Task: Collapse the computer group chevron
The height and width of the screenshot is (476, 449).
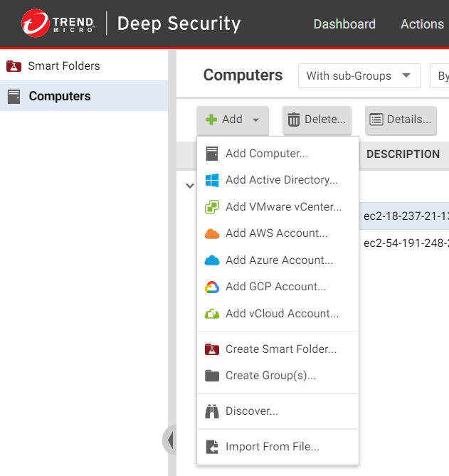Action: coord(189,186)
